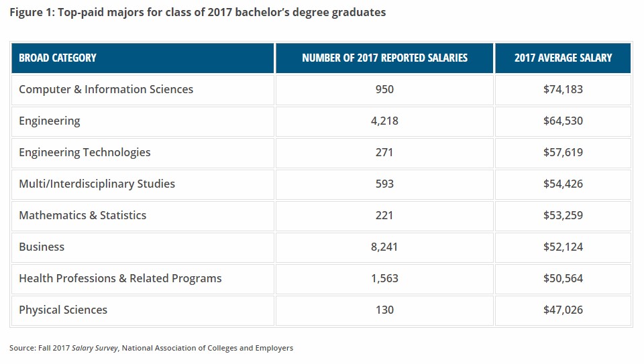The width and height of the screenshot is (644, 364).
Task: Click the NUMBER OF 2017 REPORTED SALARIES header
Action: 384,58
